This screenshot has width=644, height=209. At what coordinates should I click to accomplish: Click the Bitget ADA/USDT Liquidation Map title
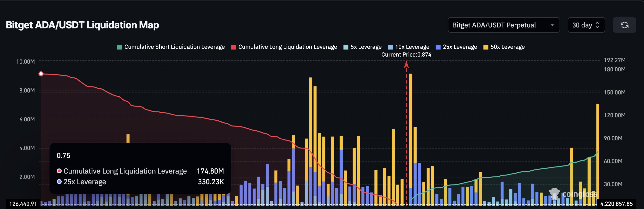pos(82,25)
